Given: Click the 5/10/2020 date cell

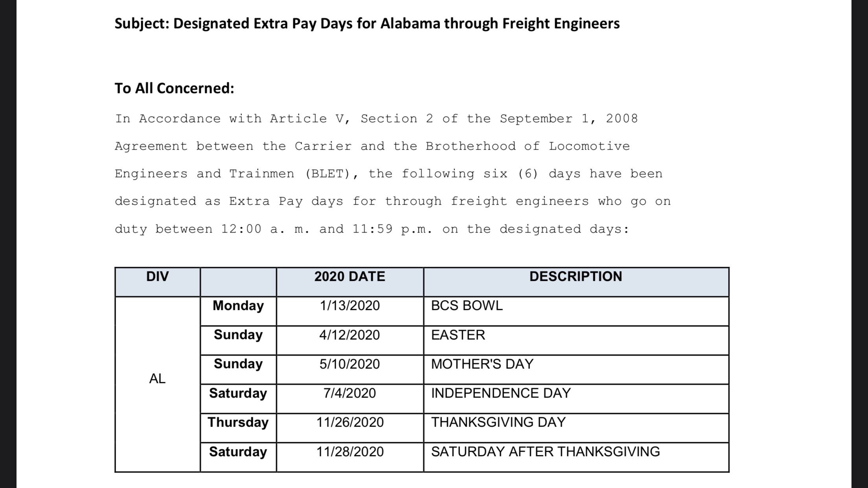Looking at the screenshot, I should pos(350,369).
